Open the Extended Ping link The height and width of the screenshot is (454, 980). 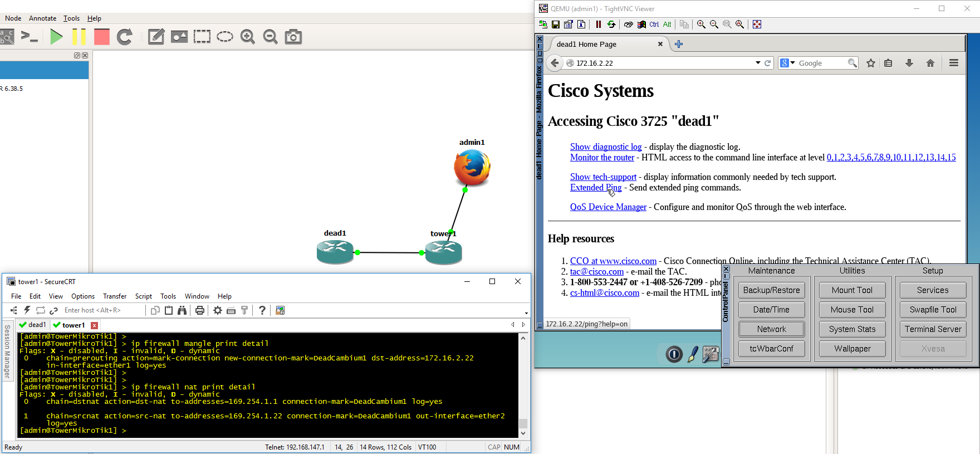coord(596,188)
